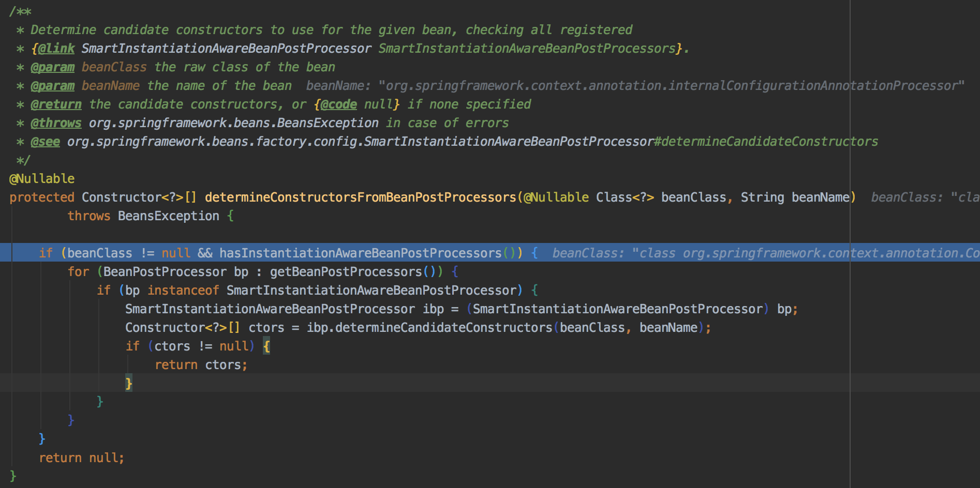Screen dimensions: 980x488
Task: Click inline beanName debug value in Javadoc
Action: 635,86
